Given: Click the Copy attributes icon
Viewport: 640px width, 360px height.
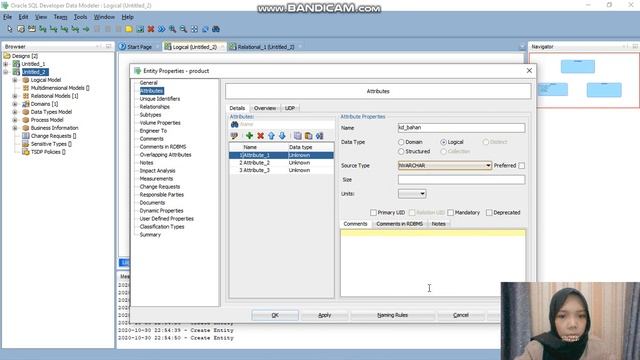Looking at the screenshot, I should (x=298, y=136).
